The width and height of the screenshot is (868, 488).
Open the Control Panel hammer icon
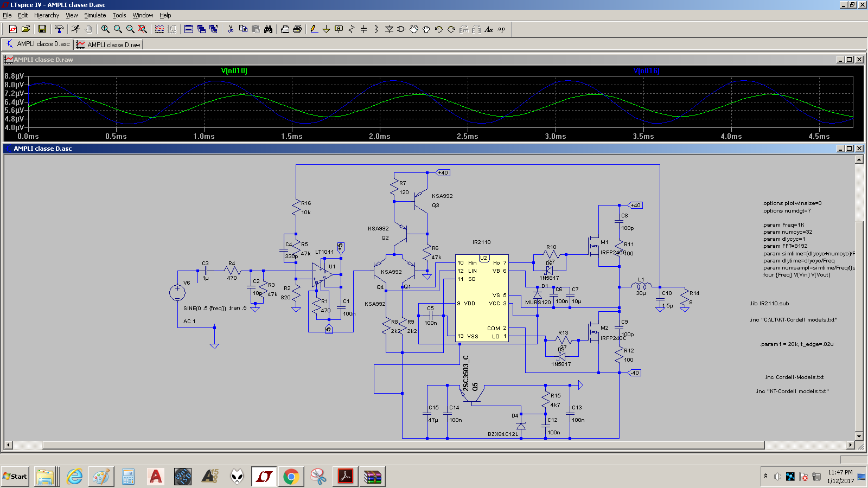click(x=59, y=29)
